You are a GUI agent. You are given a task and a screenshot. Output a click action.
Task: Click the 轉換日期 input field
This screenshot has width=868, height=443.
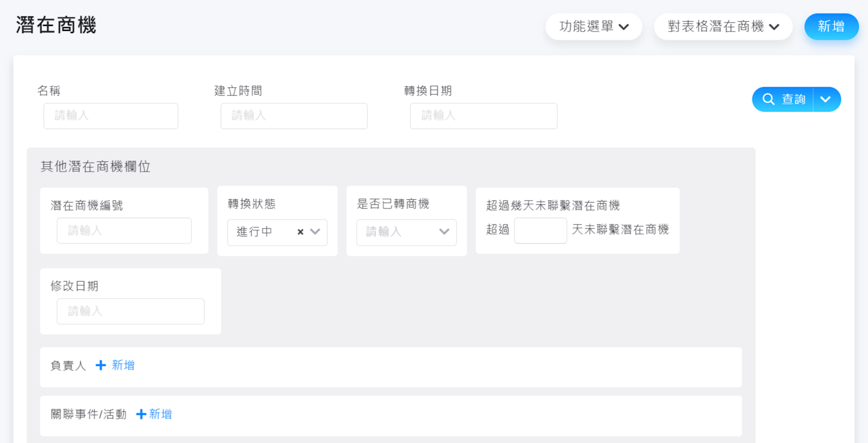(483, 116)
